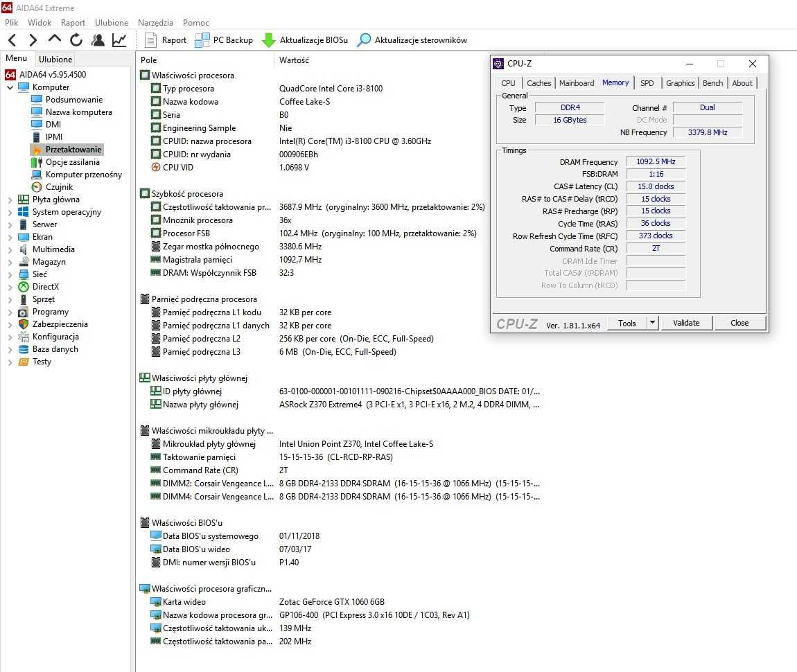Go up one level with the up arrow icon
Screen dimensions: 797x672
pyautogui.click(x=54, y=39)
